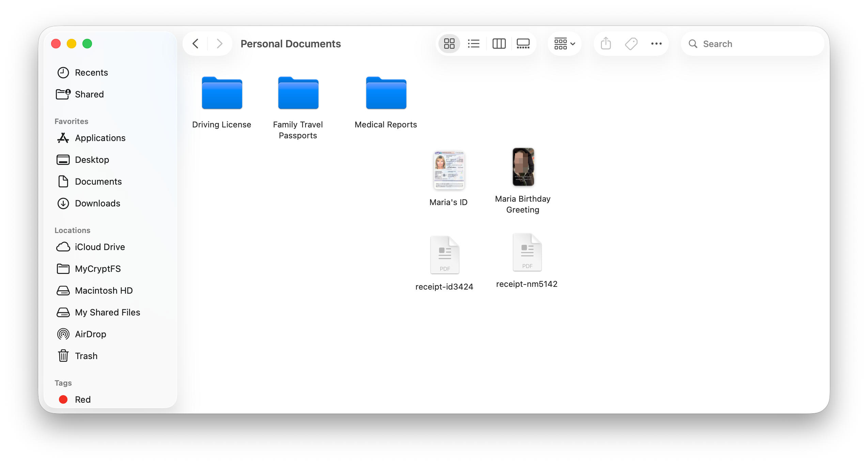
Task: Click the forward navigation chevron
Action: [x=219, y=44]
